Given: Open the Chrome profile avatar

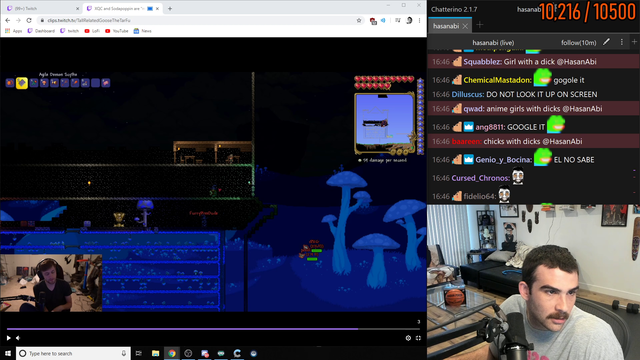Looking at the screenshot, I should pos(409,20).
